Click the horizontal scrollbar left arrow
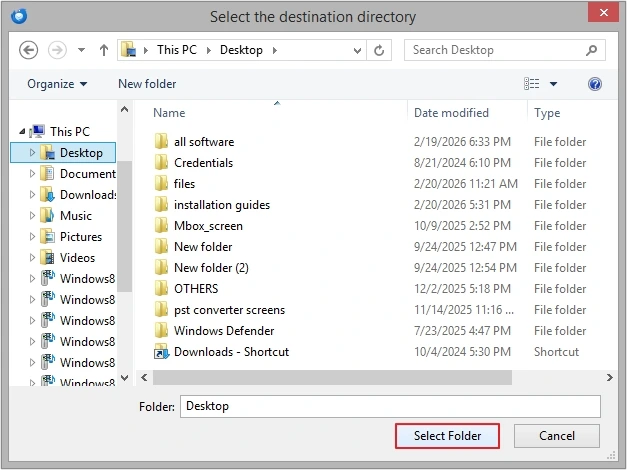Image resolution: width=627 pixels, height=470 pixels. click(144, 377)
